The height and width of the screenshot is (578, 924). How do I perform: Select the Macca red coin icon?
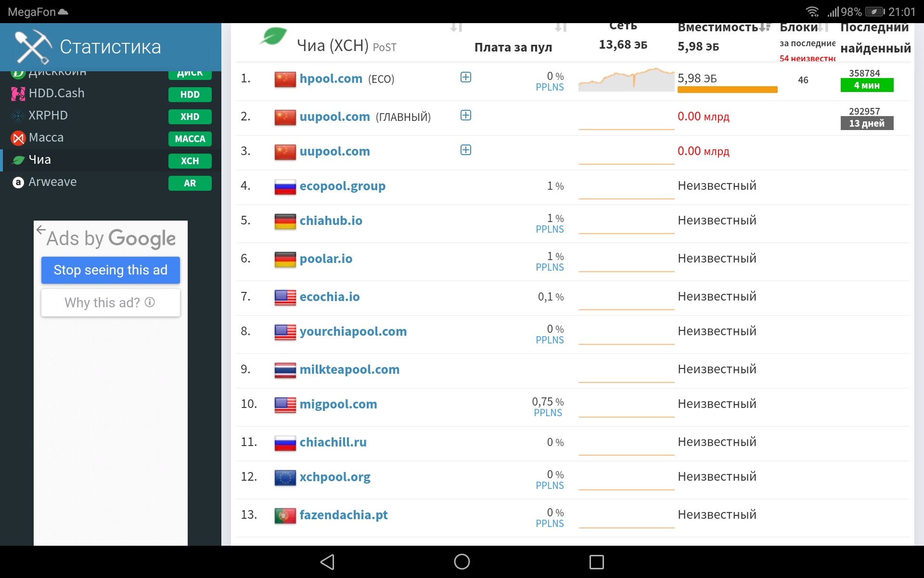(18, 138)
